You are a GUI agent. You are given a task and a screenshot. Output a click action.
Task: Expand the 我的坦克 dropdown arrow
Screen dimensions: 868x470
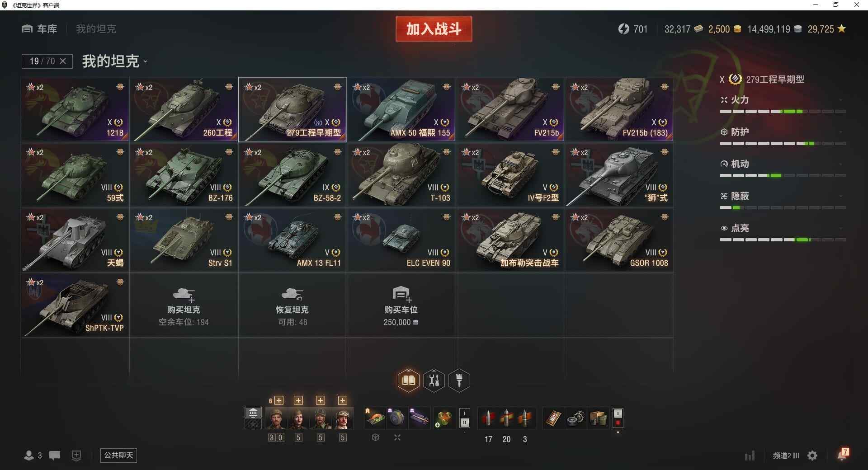click(x=145, y=62)
